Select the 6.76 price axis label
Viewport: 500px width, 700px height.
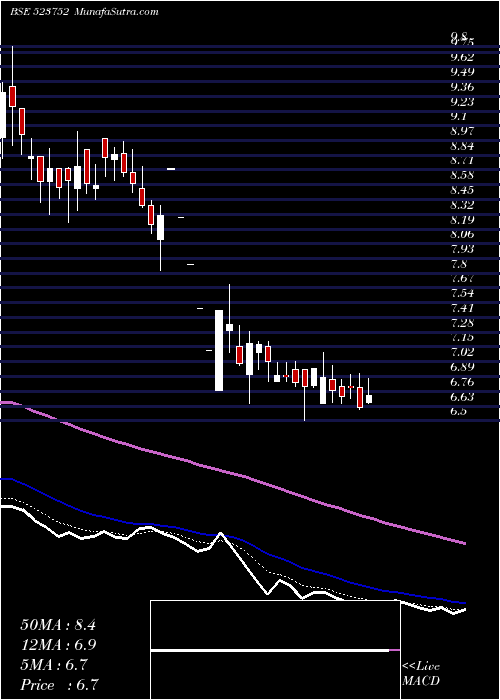pyautogui.click(x=462, y=382)
